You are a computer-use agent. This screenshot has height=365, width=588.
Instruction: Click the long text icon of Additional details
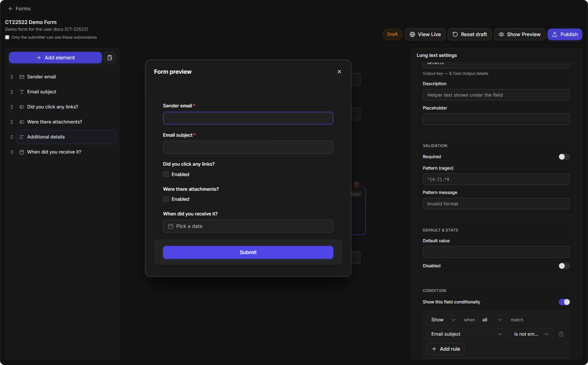point(22,137)
